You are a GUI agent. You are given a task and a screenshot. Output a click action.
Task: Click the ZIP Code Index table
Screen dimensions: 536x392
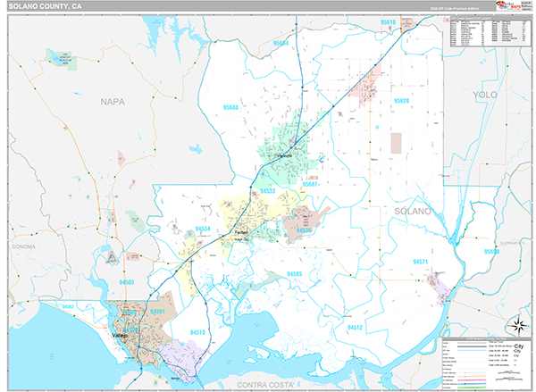click(490, 36)
